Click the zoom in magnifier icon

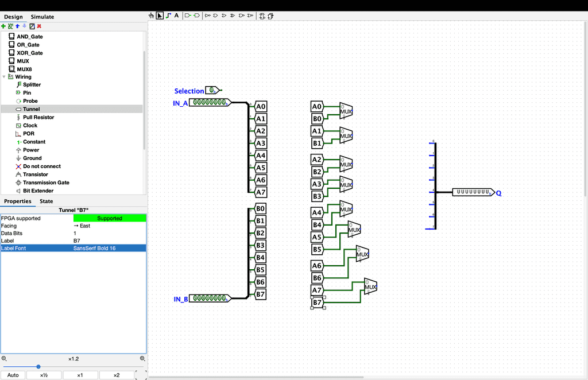142,359
